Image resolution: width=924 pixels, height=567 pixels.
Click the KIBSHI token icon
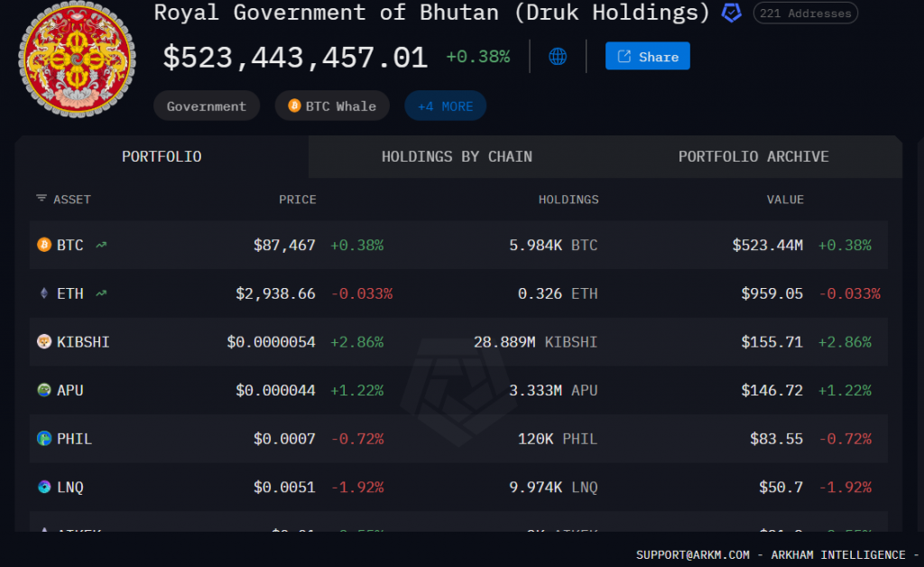pos(43,342)
